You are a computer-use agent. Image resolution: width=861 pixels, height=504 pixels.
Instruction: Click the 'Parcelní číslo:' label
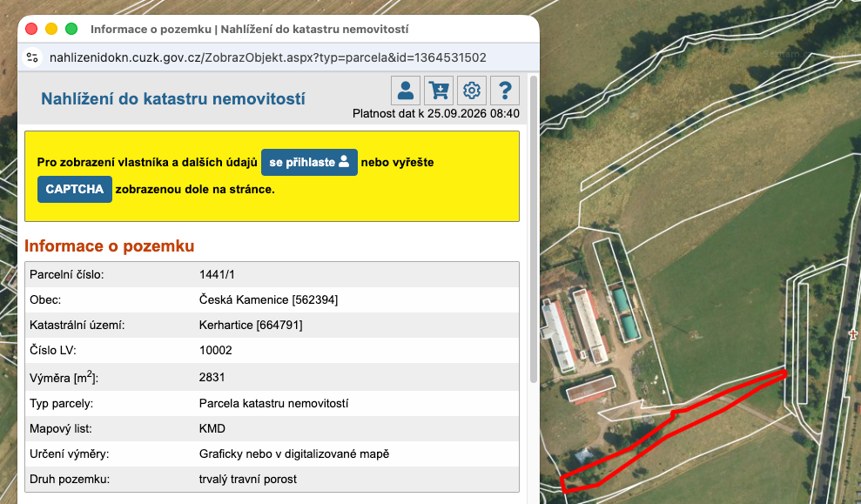[66, 274]
